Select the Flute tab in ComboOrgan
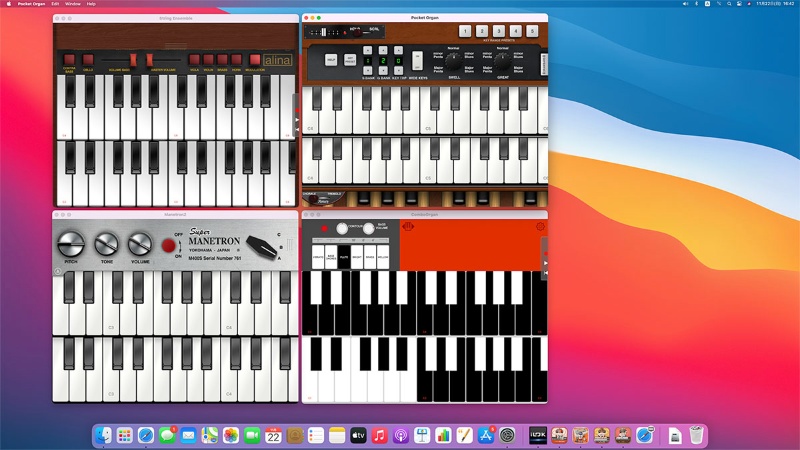The image size is (800, 450). click(344, 257)
